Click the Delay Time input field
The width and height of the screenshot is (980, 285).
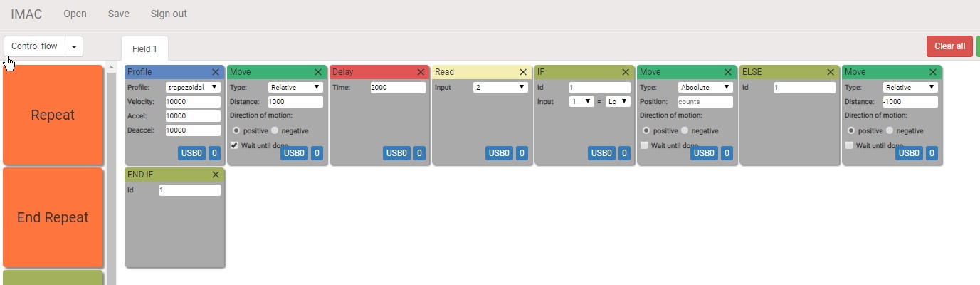tap(398, 87)
